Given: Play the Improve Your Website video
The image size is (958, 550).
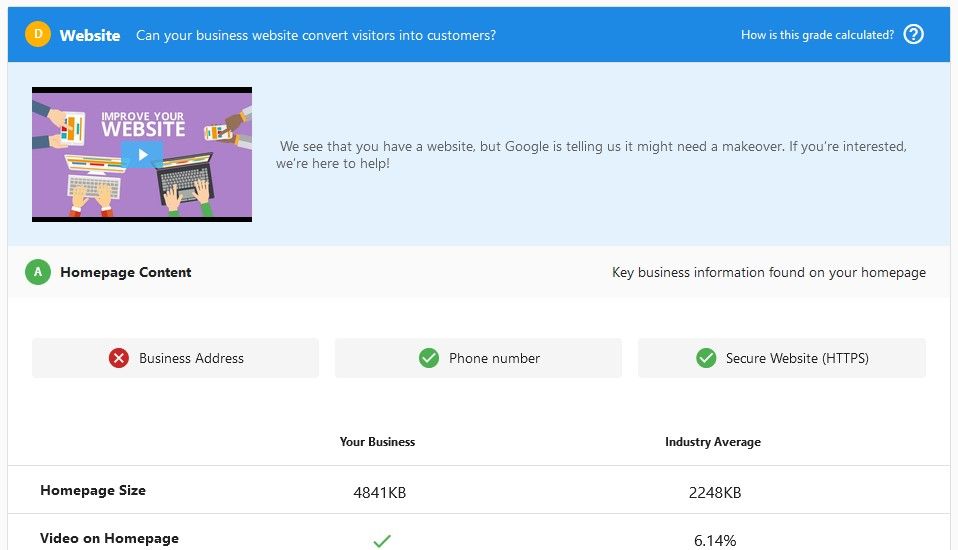Looking at the screenshot, I should pos(142,155).
